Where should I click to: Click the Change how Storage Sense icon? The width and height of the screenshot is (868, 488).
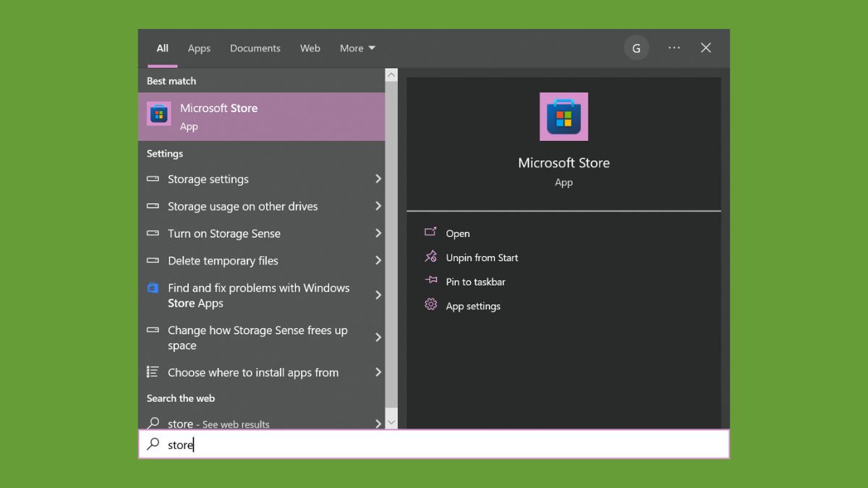[153, 330]
